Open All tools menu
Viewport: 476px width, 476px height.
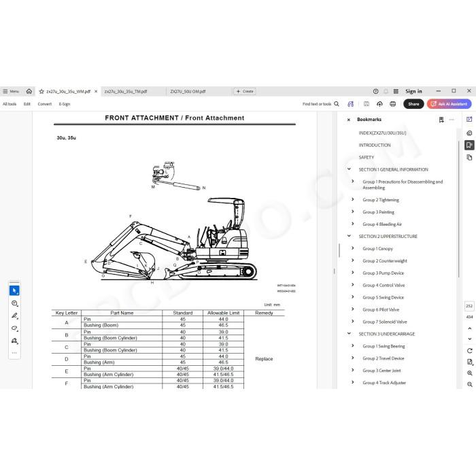click(x=10, y=104)
